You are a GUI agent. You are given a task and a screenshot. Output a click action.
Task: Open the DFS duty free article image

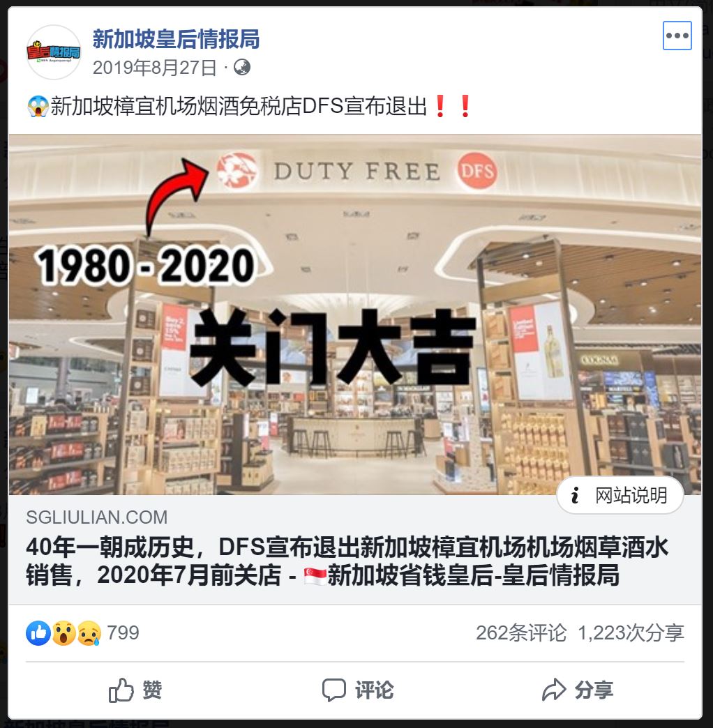click(x=355, y=314)
